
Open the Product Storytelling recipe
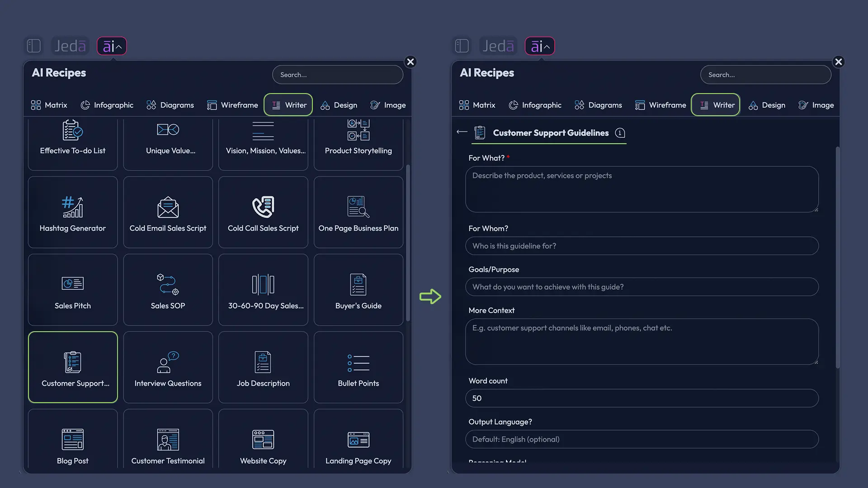359,144
